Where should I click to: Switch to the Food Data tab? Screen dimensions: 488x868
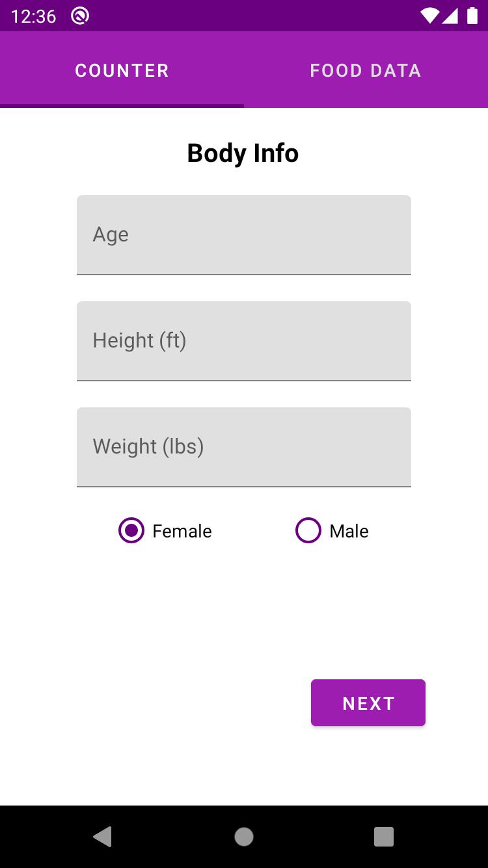pyautogui.click(x=366, y=70)
